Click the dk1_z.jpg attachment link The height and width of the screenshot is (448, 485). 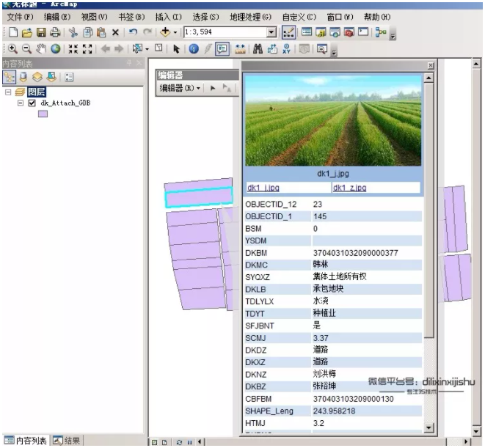click(x=349, y=188)
